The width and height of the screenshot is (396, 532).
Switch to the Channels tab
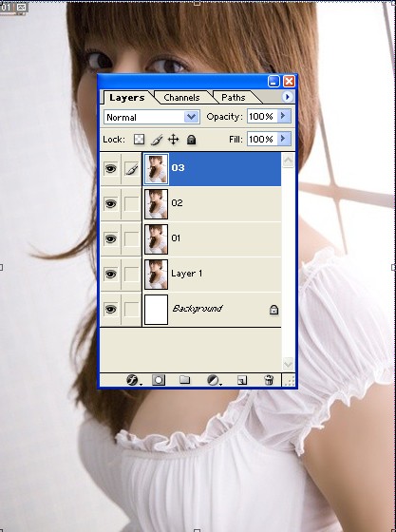181,97
